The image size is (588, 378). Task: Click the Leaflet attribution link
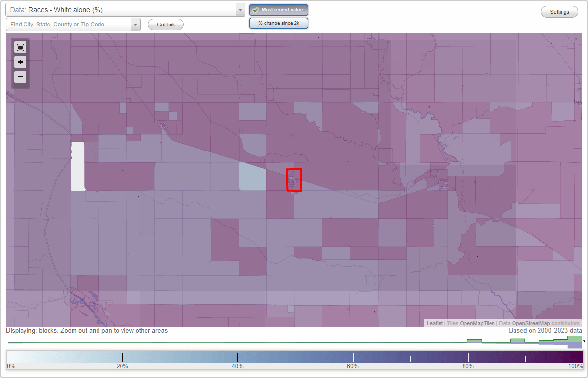coord(434,323)
